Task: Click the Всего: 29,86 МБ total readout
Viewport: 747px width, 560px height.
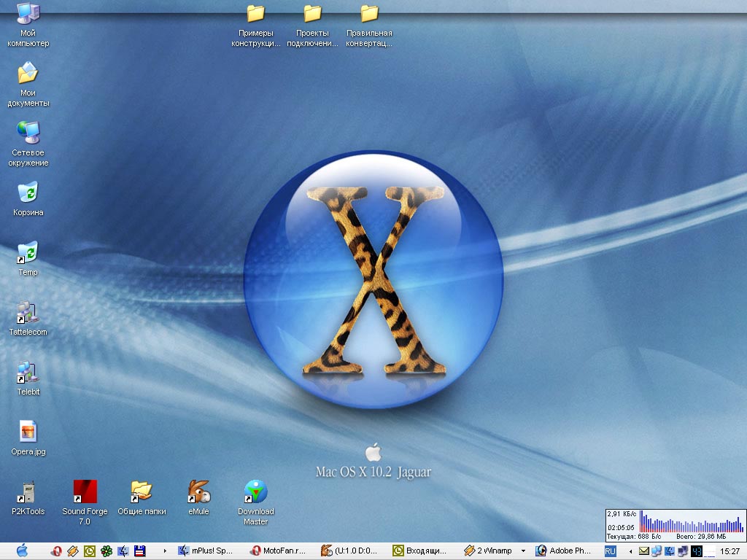Action: tap(701, 536)
